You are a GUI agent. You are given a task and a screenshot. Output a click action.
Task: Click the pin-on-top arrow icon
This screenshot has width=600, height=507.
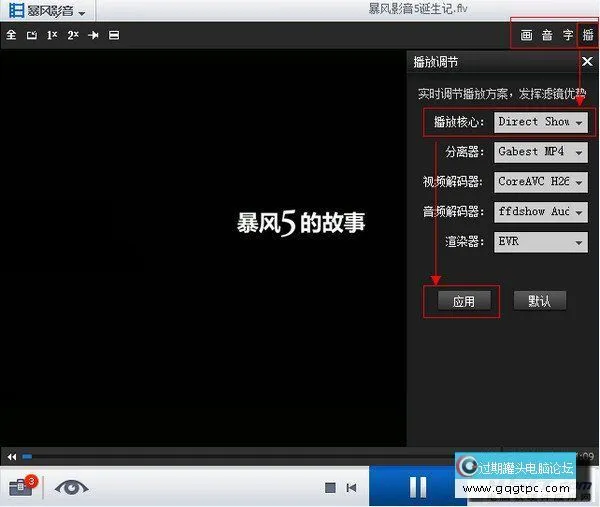tap(93, 35)
